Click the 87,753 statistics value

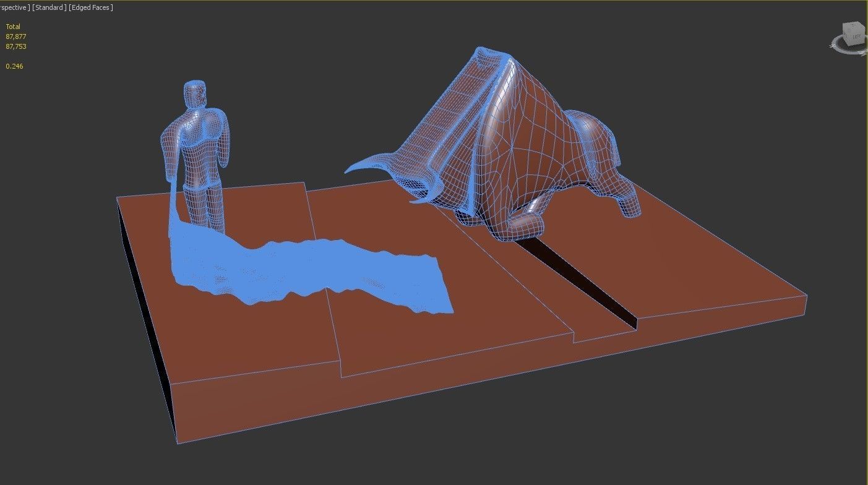point(16,46)
